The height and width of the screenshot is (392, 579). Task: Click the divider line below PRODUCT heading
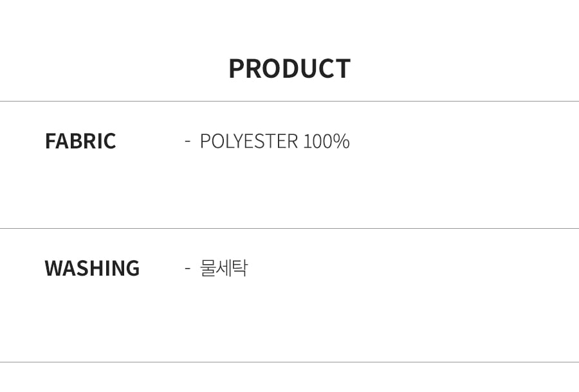289,101
